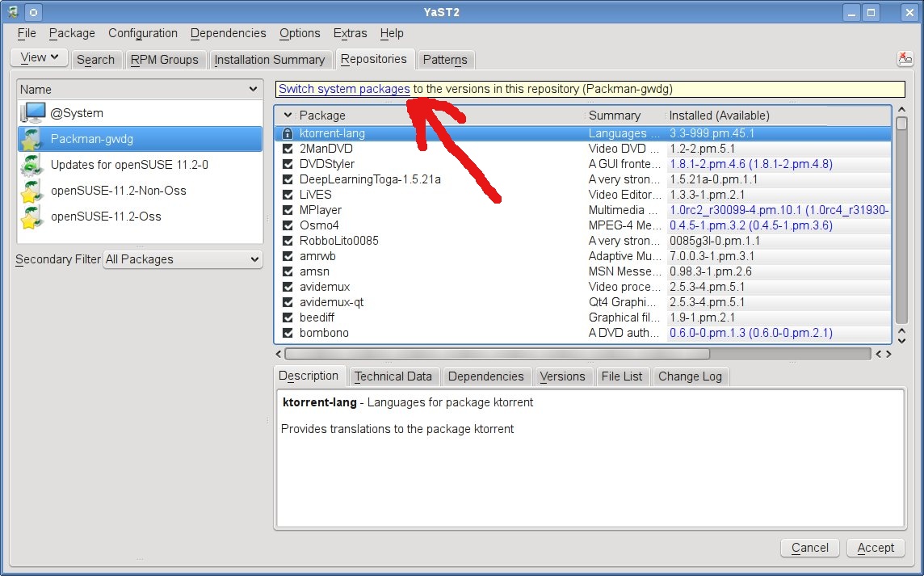Open the Options menu

pos(300,33)
